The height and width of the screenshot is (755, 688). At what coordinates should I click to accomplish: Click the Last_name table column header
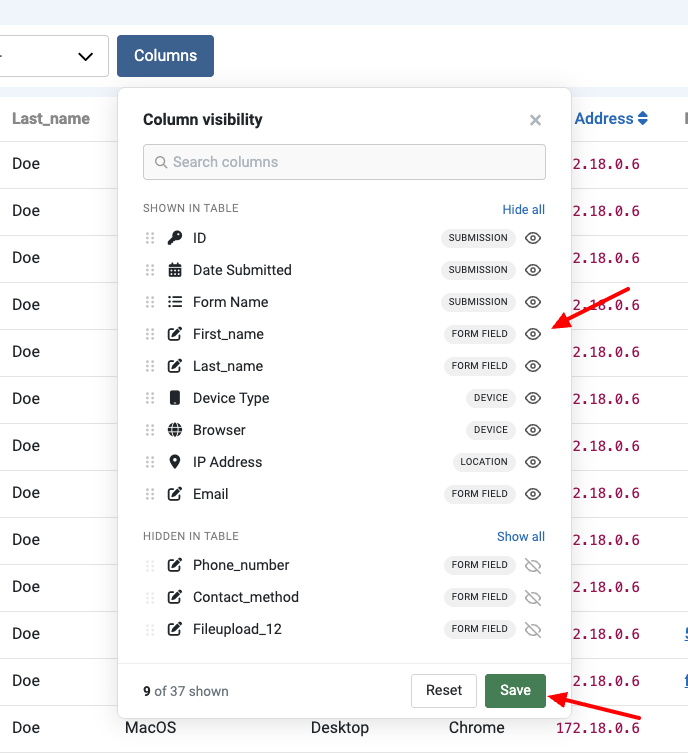click(51, 118)
